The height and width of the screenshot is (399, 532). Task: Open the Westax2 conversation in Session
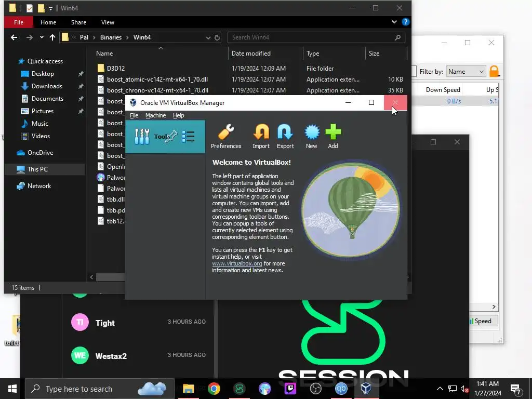138,355
